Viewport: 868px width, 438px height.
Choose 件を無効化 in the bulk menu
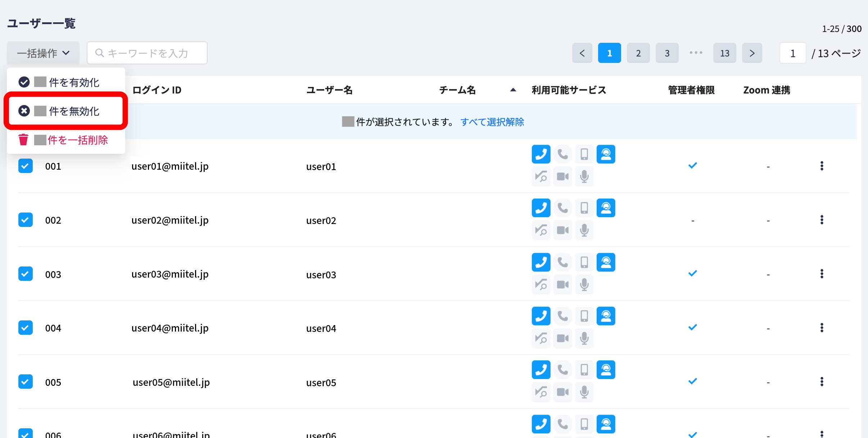point(66,111)
